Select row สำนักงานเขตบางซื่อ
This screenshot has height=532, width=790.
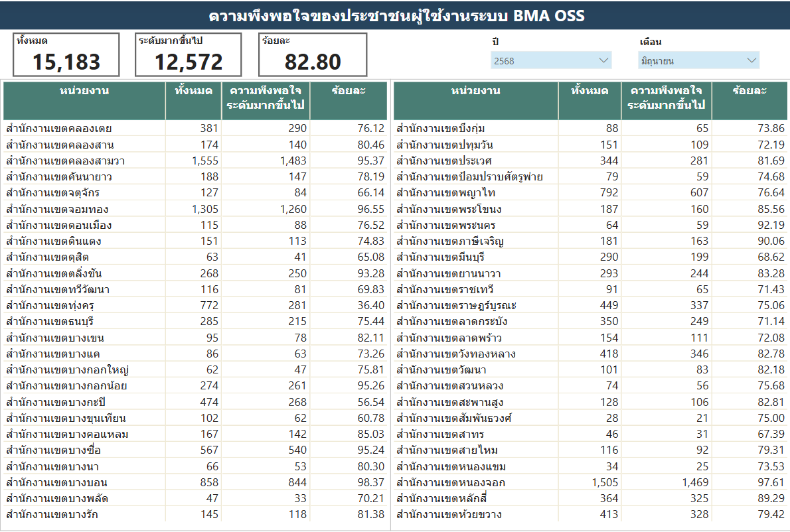click(195, 450)
